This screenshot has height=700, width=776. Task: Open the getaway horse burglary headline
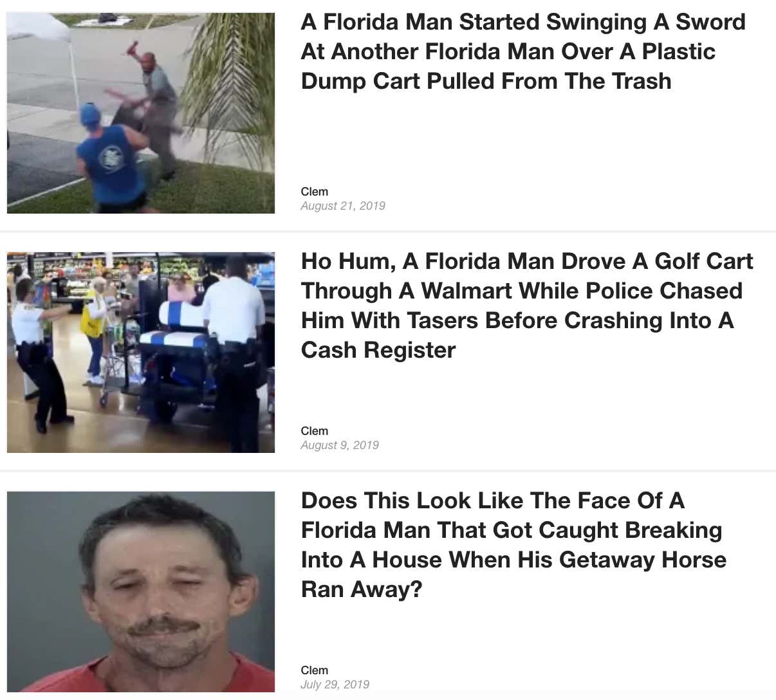513,545
